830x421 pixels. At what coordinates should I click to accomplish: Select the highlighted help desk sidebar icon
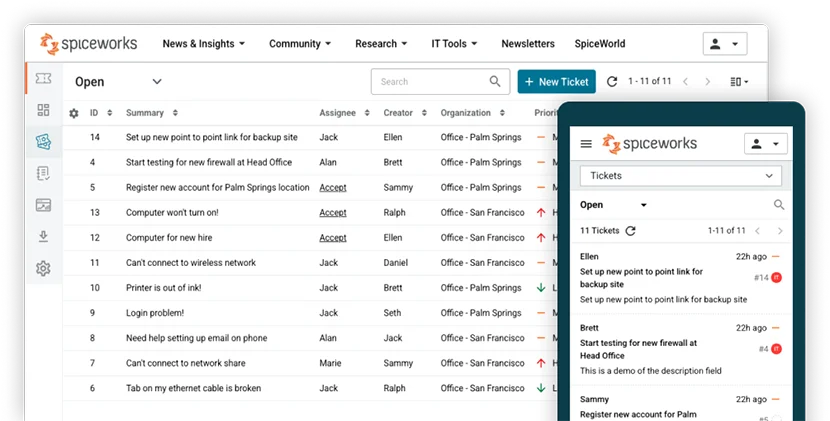click(43, 141)
